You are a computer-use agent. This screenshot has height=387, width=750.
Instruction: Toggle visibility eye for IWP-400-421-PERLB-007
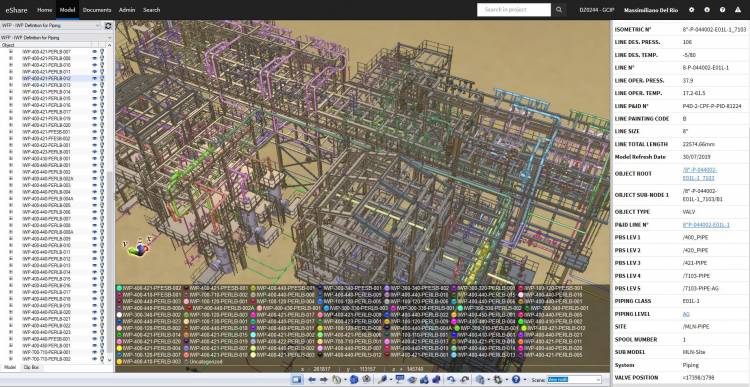[95, 51]
